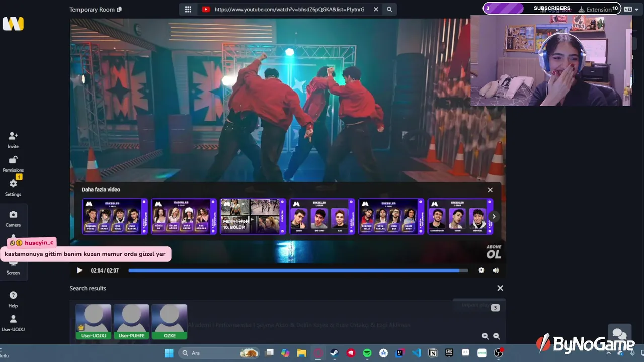This screenshot has height=362, width=644.
Task: Open the first Erkekler 7. Grup thumbnail
Action: (x=115, y=216)
